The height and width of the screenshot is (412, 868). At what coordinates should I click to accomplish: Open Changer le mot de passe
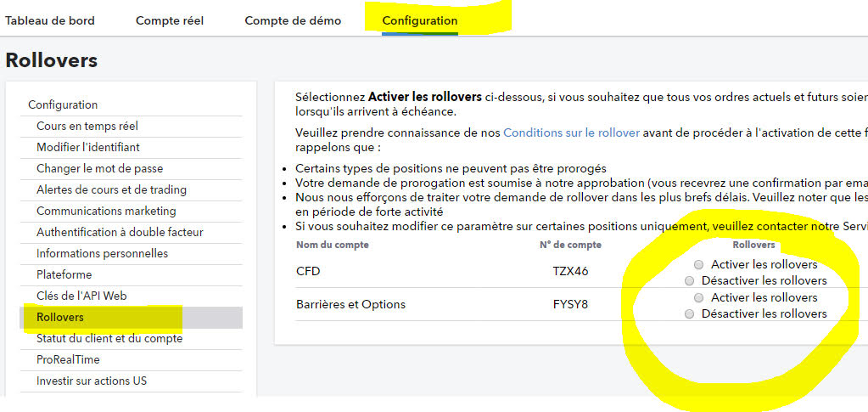[x=99, y=168]
